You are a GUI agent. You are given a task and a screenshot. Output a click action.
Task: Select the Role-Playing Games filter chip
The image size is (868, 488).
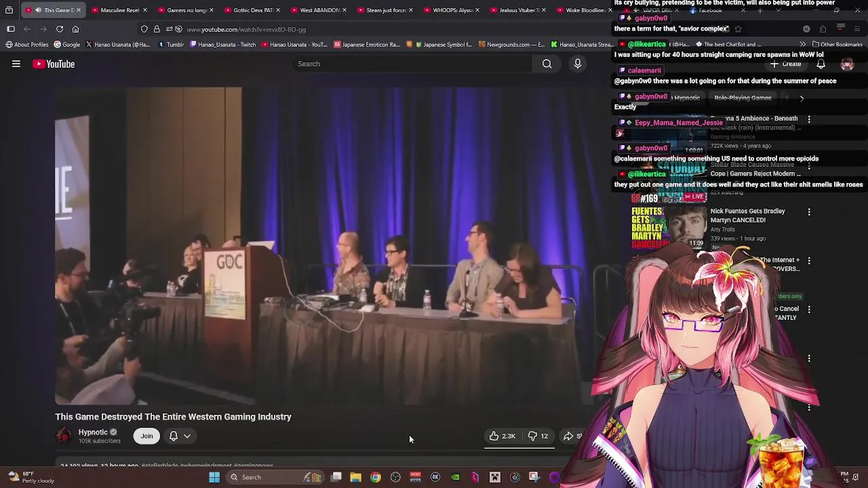(x=743, y=98)
